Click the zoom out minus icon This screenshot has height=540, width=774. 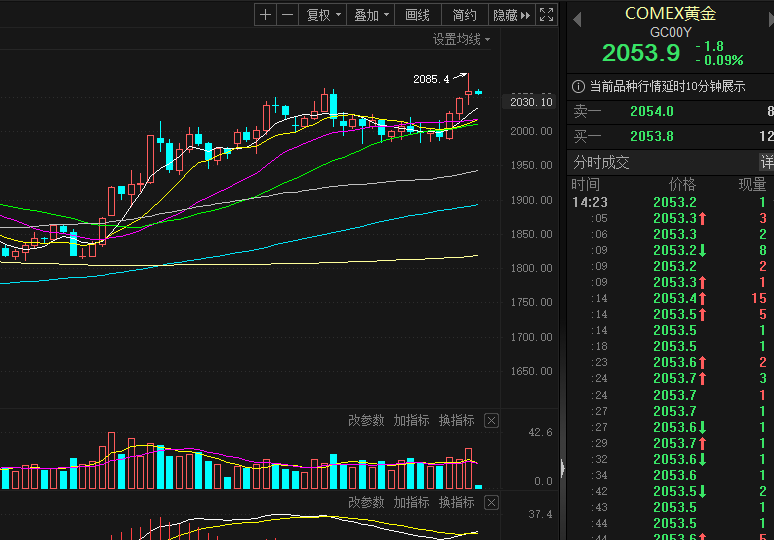pyautogui.click(x=288, y=15)
